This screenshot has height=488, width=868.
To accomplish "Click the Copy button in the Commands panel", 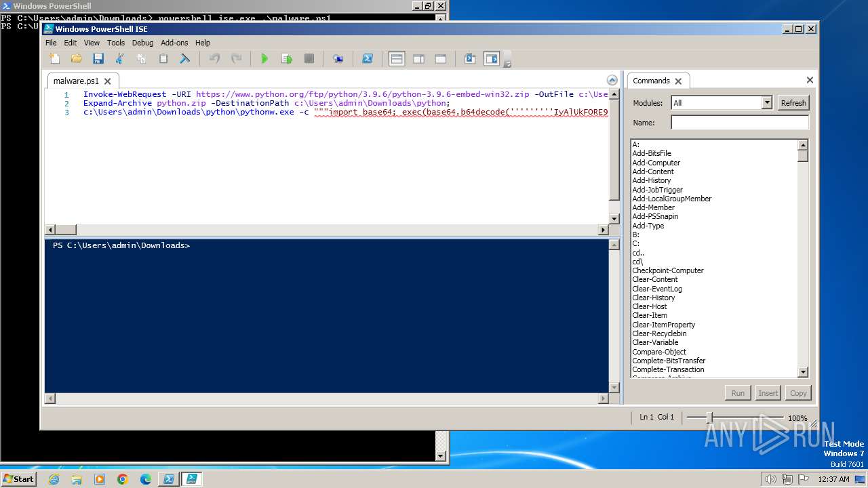I will 798,393.
